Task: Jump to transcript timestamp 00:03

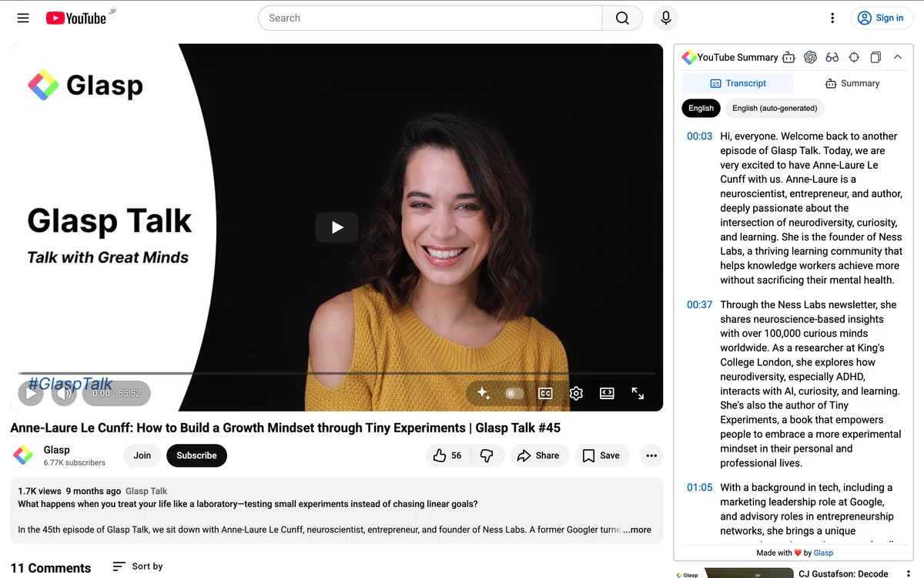Action: (699, 136)
